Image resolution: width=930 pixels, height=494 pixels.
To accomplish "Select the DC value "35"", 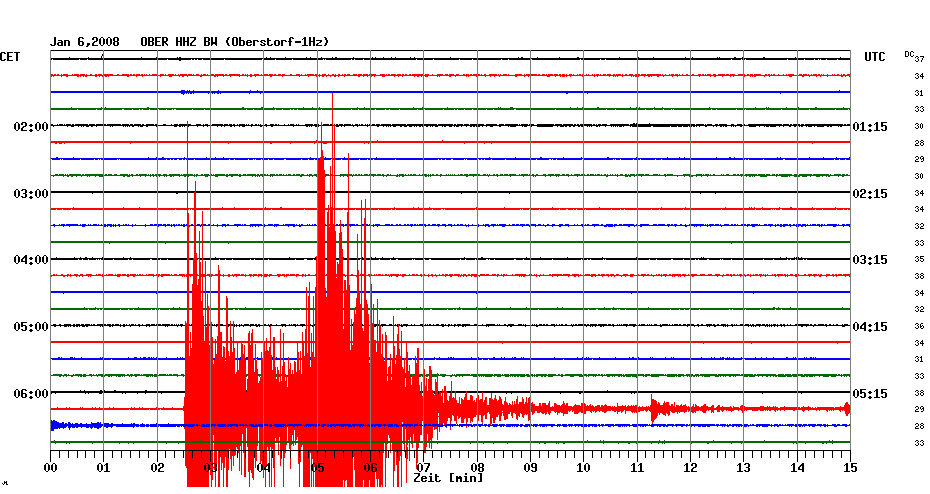I will [x=919, y=259].
